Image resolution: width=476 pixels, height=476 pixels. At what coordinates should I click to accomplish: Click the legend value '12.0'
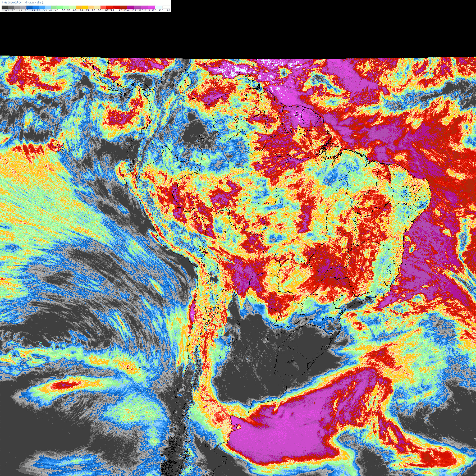click(154, 10)
